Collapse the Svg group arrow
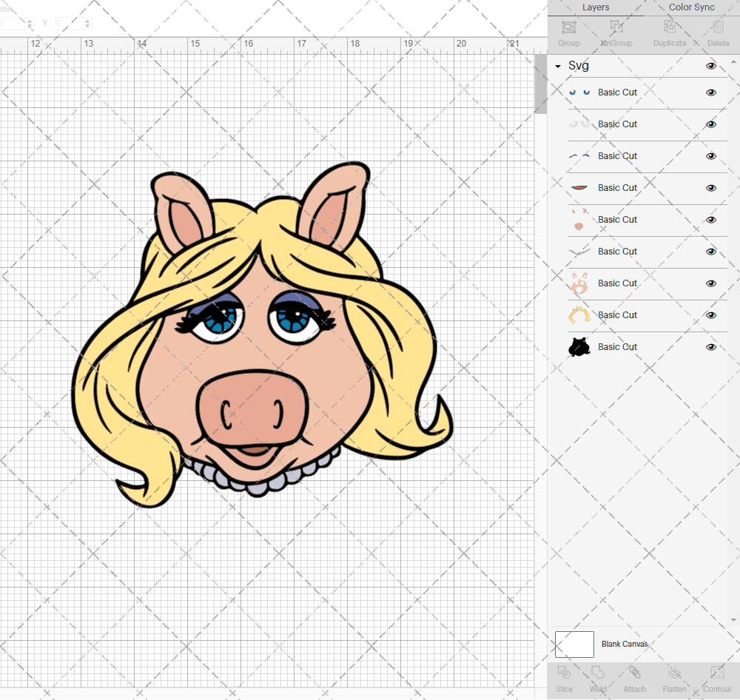 click(558, 66)
